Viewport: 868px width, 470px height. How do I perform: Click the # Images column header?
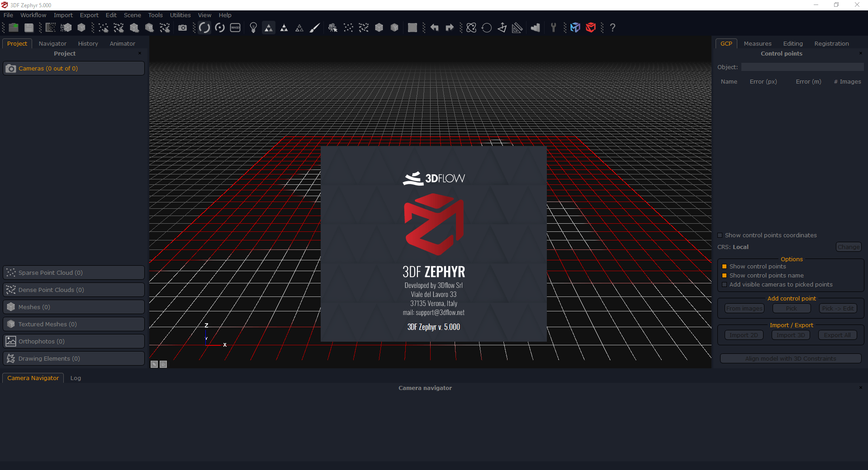(847, 82)
